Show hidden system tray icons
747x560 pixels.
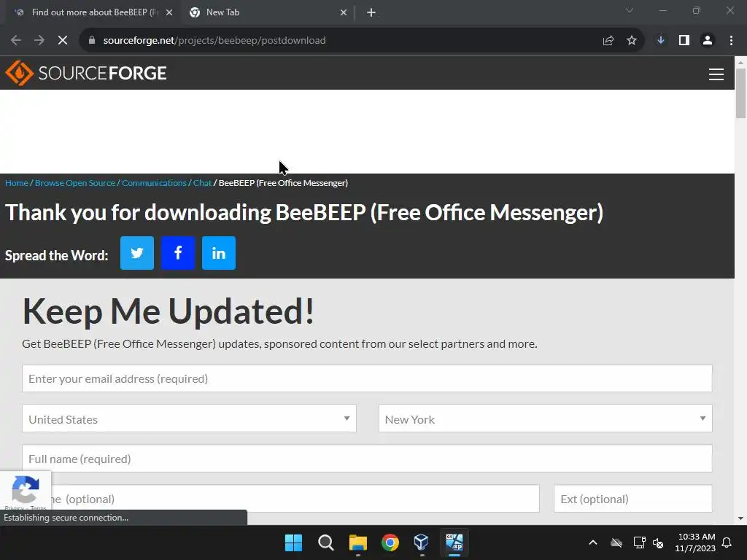pyautogui.click(x=593, y=542)
